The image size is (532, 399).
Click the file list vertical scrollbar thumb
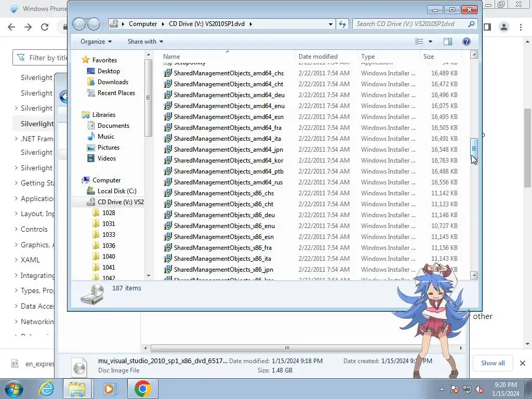coord(474,148)
